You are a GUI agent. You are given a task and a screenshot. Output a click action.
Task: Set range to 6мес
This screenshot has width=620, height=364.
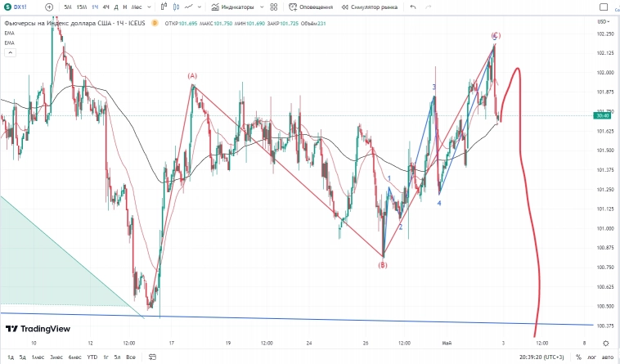pos(74,357)
